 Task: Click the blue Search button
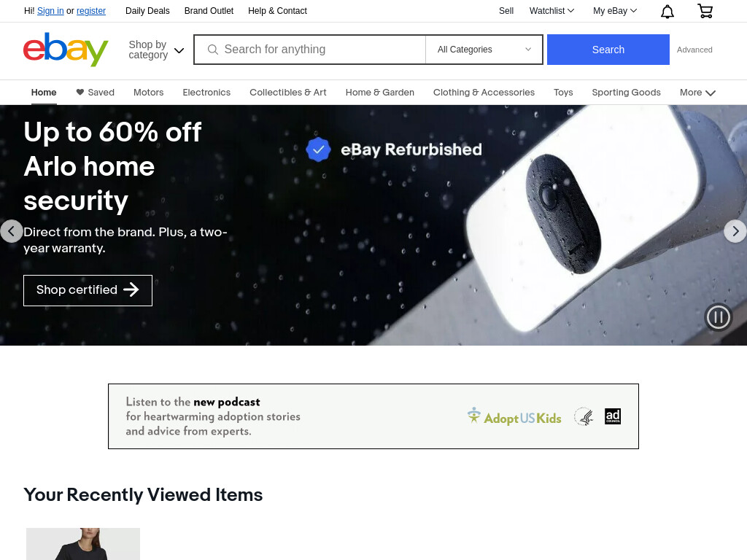[608, 50]
